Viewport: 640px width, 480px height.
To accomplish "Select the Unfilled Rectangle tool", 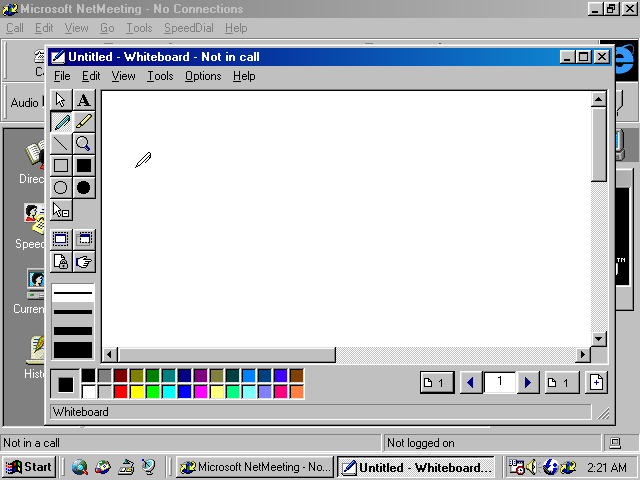I will [61, 166].
